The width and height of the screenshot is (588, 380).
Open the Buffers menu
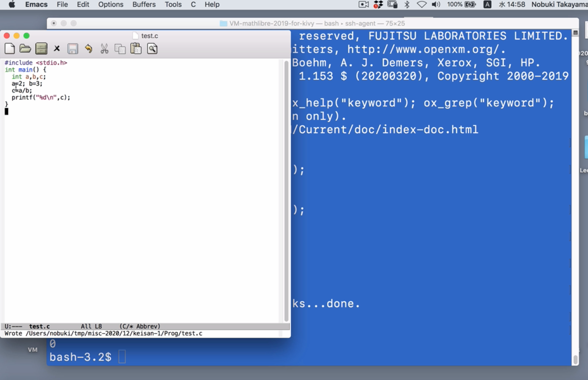click(144, 4)
